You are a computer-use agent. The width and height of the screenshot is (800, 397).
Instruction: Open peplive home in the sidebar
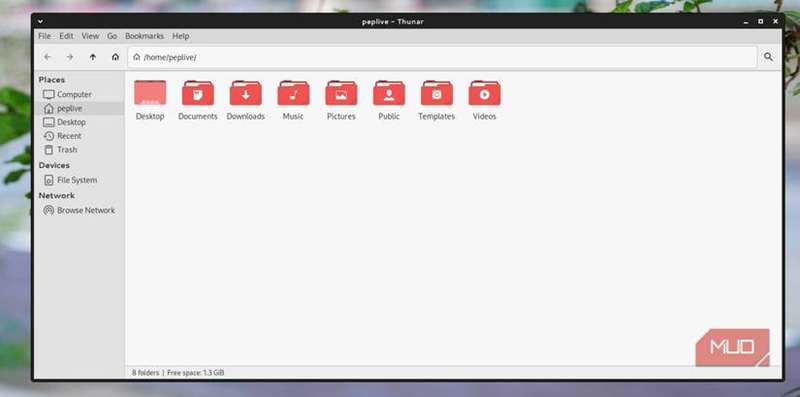click(x=80, y=108)
